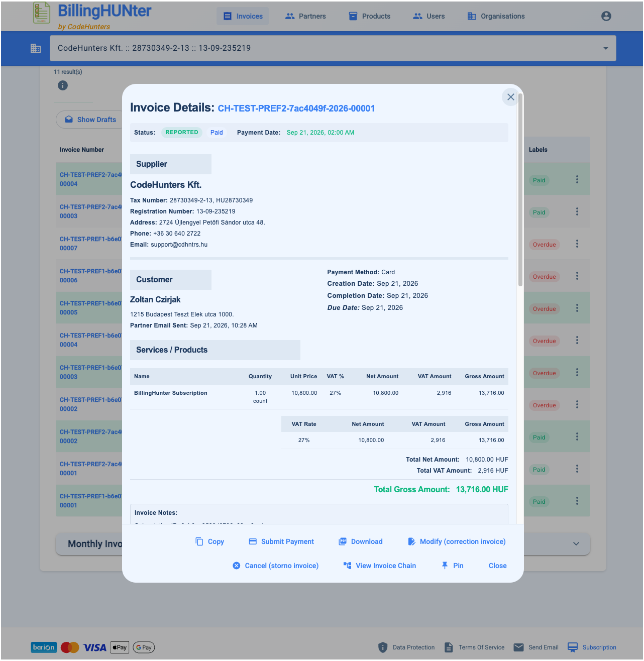Click the Paid chip in status bar

tap(217, 133)
